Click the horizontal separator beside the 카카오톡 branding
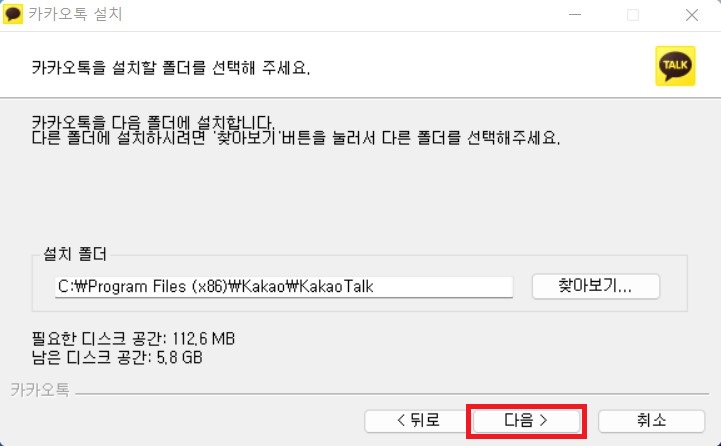 click(392, 394)
